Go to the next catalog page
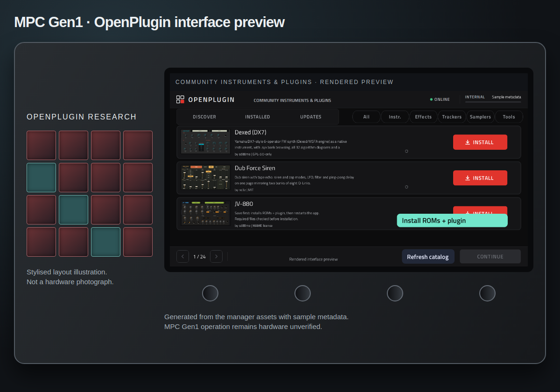This screenshot has height=392, width=560. click(216, 257)
